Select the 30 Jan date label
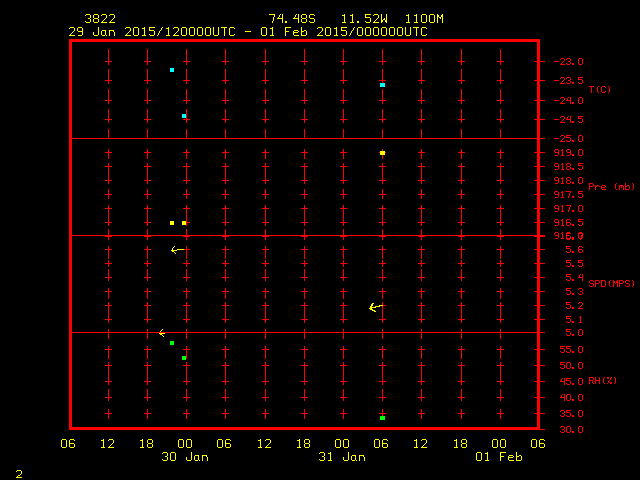 coord(184,457)
